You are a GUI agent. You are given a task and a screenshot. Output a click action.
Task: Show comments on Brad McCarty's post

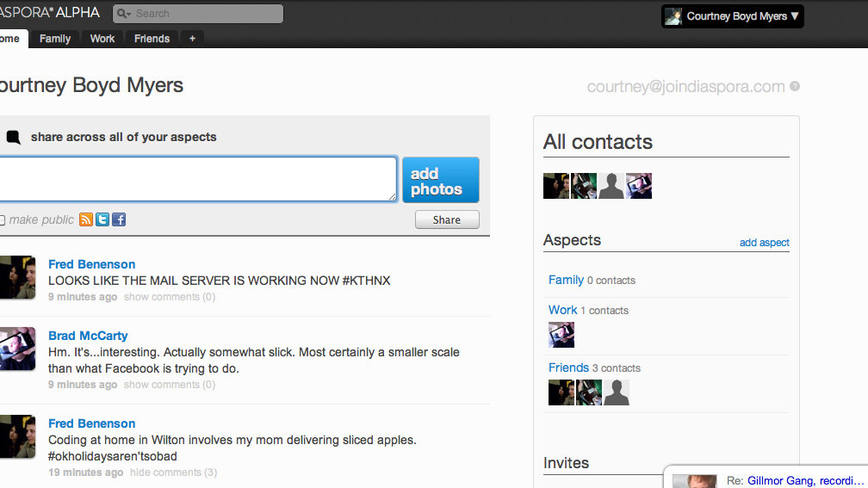[169, 385]
